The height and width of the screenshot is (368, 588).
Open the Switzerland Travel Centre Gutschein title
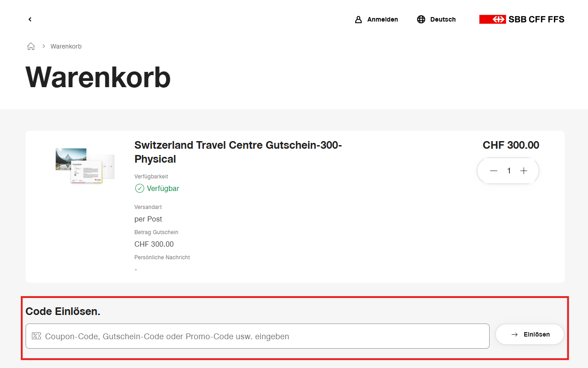click(x=238, y=152)
